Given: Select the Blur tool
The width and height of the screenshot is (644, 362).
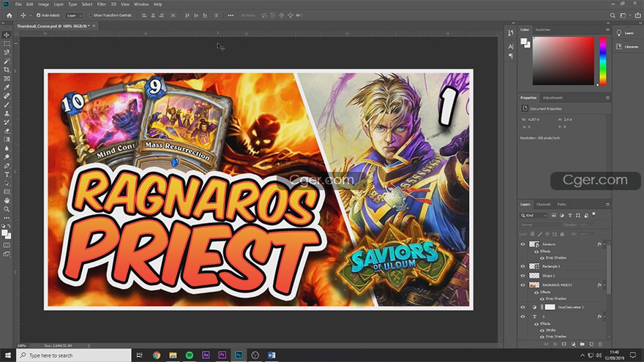Looking at the screenshot, I should (7, 148).
